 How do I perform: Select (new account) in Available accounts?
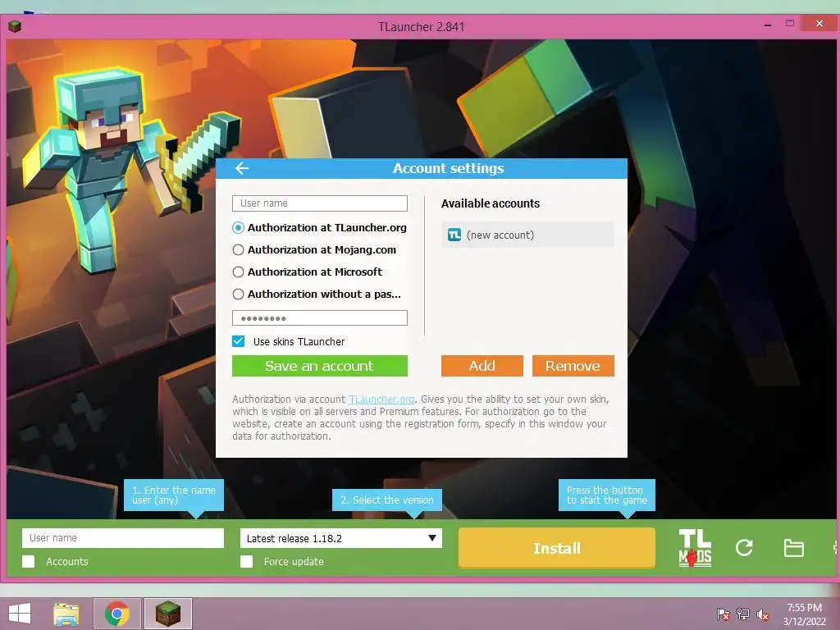(527, 235)
